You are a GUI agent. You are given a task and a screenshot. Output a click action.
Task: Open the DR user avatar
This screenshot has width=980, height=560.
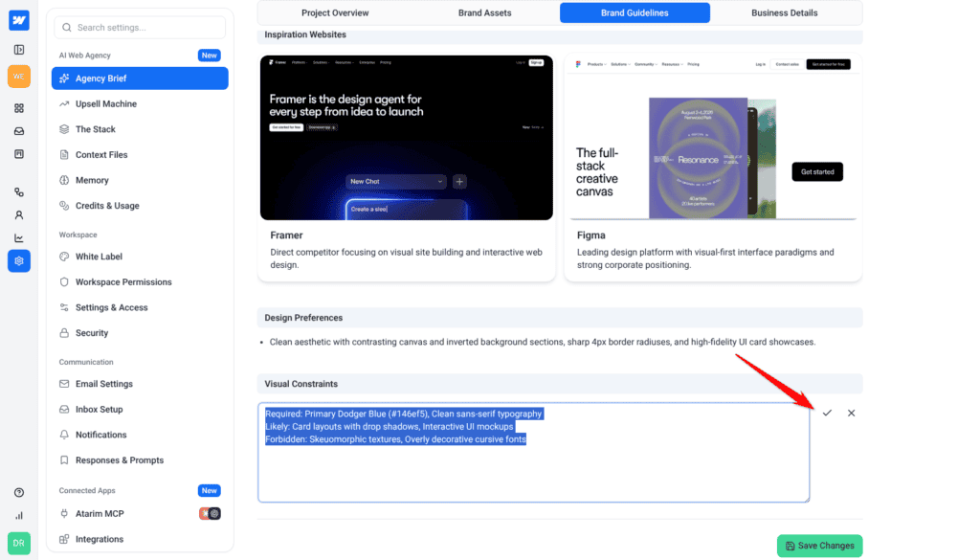(x=19, y=543)
